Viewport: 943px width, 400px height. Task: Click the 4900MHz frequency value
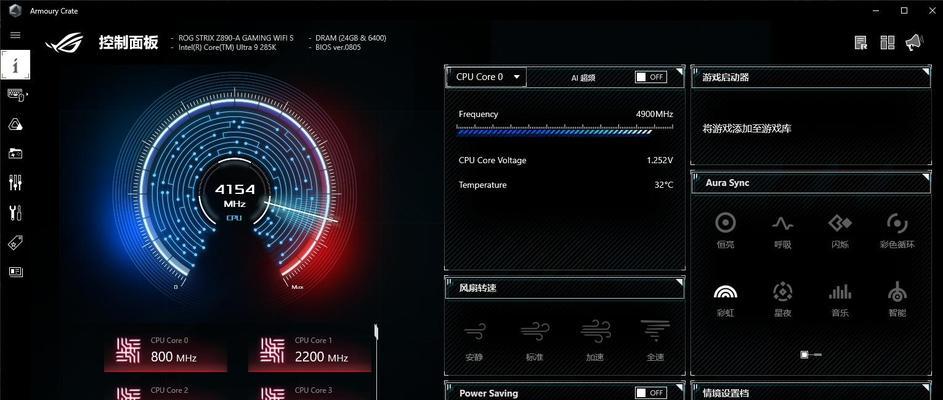654,114
